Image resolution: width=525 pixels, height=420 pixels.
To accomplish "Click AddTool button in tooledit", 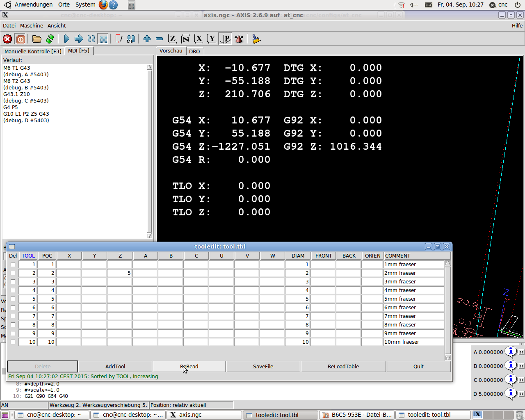I will [x=115, y=367].
